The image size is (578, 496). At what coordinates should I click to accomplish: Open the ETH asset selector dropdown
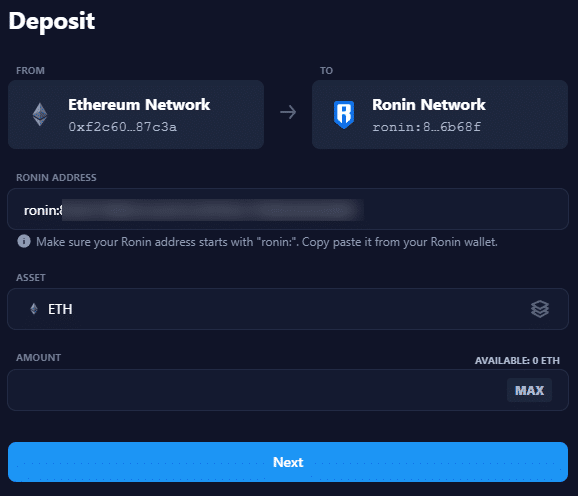[288, 309]
